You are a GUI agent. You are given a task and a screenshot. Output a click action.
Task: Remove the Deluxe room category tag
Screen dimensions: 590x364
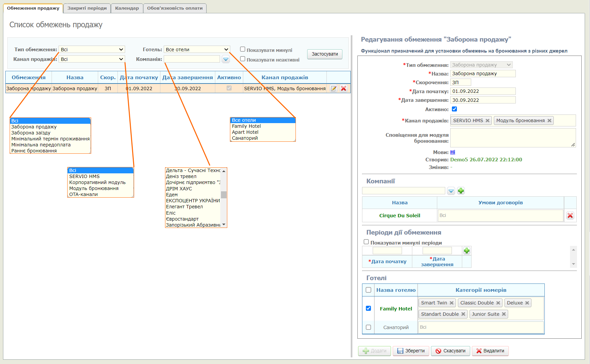click(x=527, y=303)
